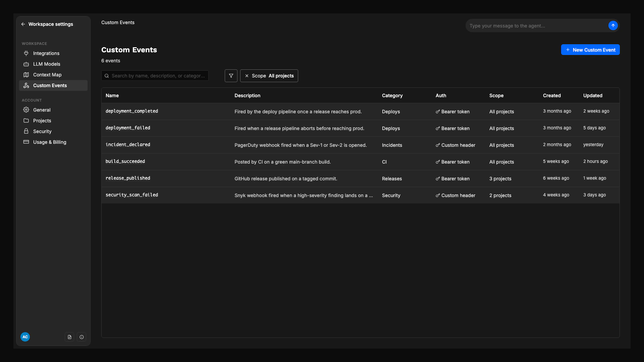
Task: Open the incident_declared event
Action: 128,145
